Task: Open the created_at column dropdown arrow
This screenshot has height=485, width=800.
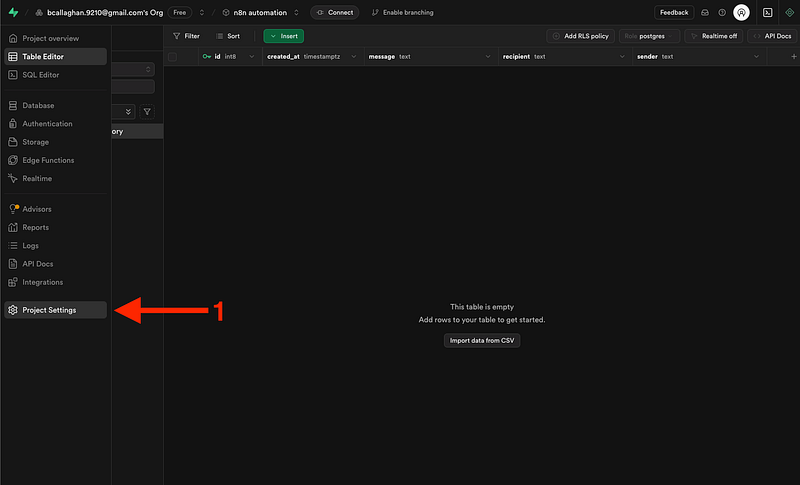Action: point(351,57)
